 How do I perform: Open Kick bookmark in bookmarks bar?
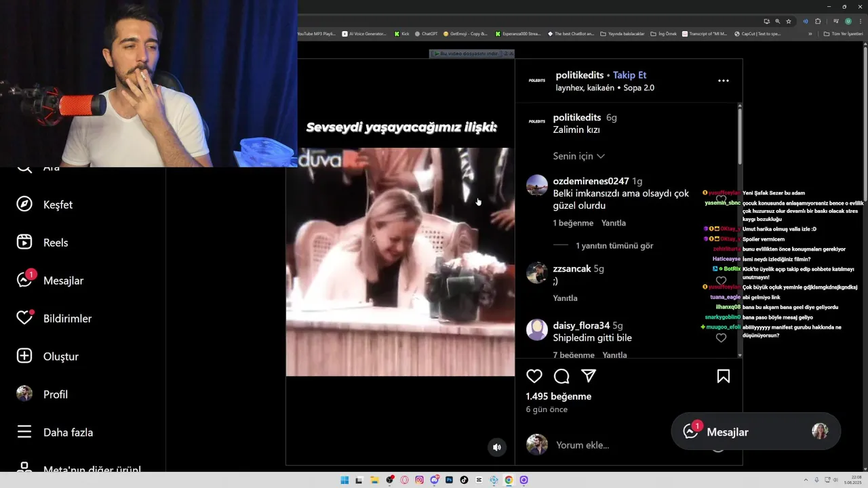[402, 34]
